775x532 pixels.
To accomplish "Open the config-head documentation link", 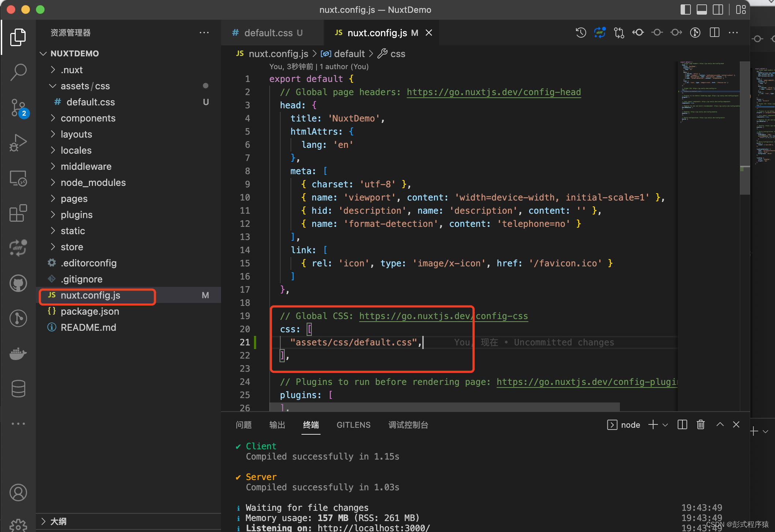I will click(x=494, y=92).
